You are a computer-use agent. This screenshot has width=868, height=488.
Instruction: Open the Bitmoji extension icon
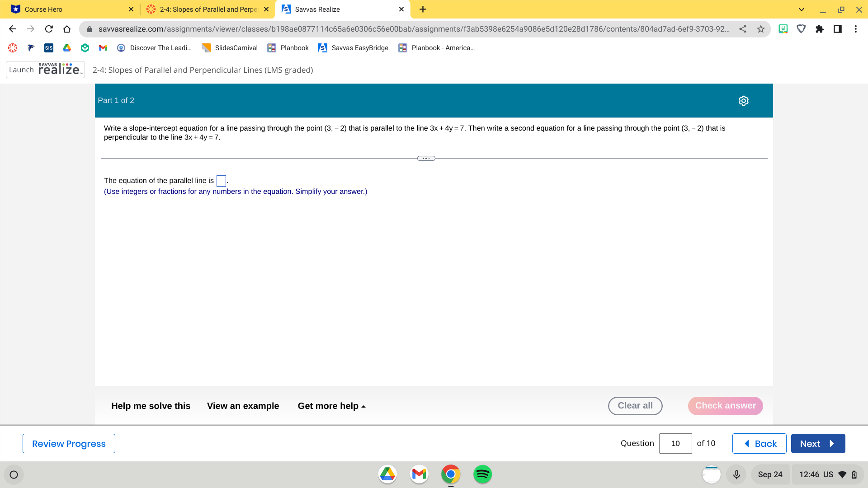click(x=783, y=28)
